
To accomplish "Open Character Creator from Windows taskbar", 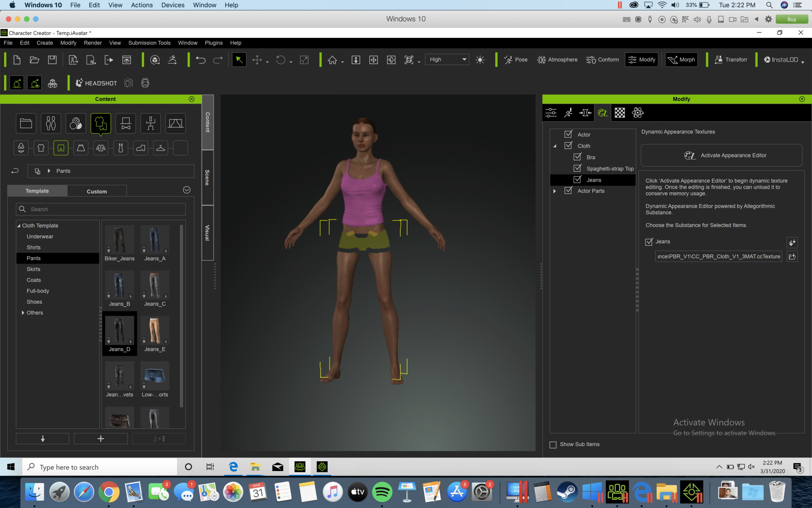I will [x=300, y=467].
